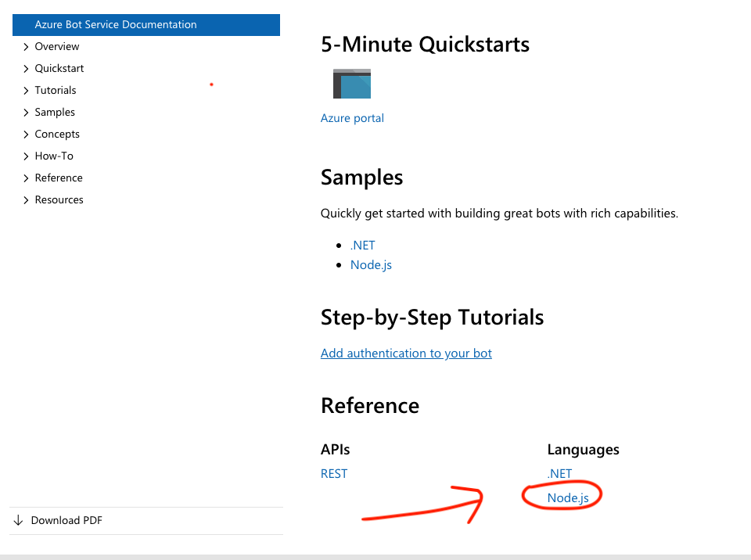Open the Node.js samples link
The width and height of the screenshot is (751, 560).
[x=371, y=265]
